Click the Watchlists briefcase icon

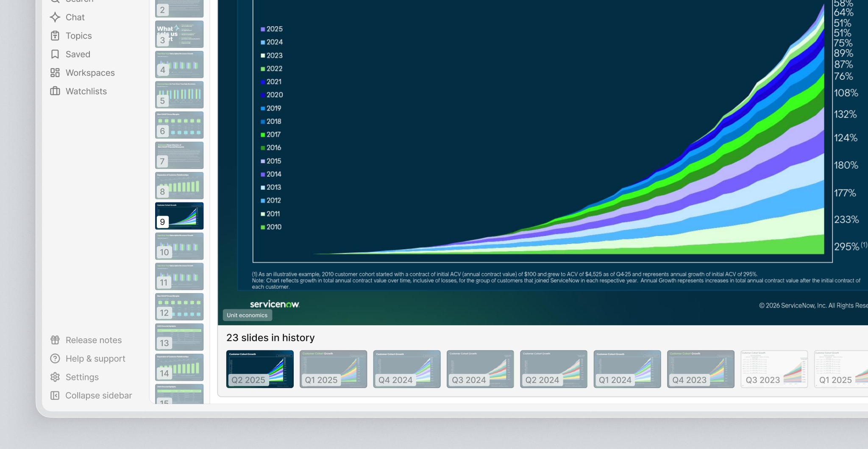(55, 91)
